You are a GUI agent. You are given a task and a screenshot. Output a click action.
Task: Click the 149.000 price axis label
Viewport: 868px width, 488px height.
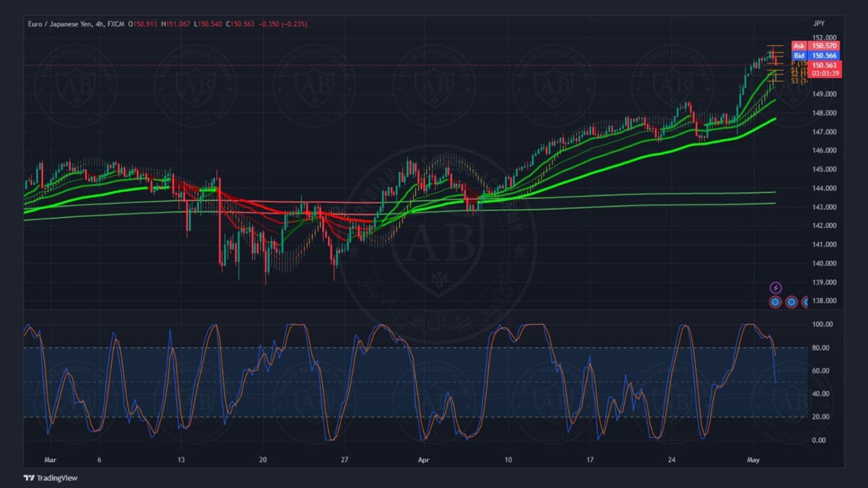(x=824, y=94)
